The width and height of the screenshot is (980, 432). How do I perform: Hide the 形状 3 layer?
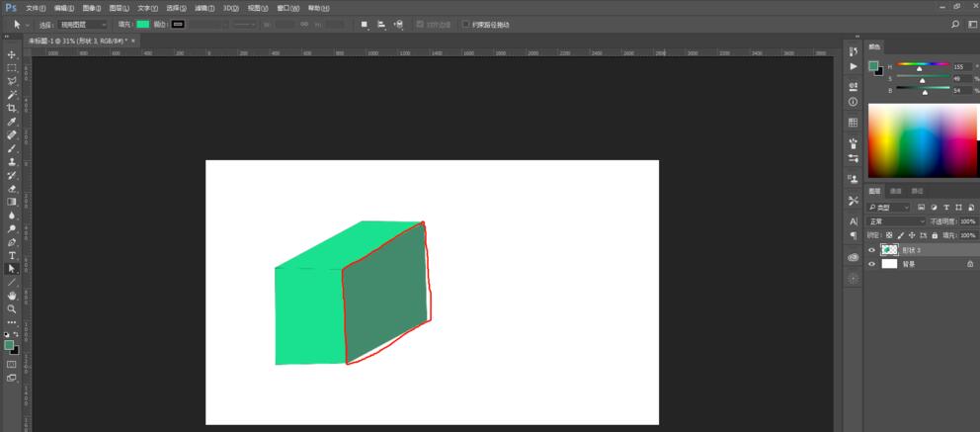[871, 250]
